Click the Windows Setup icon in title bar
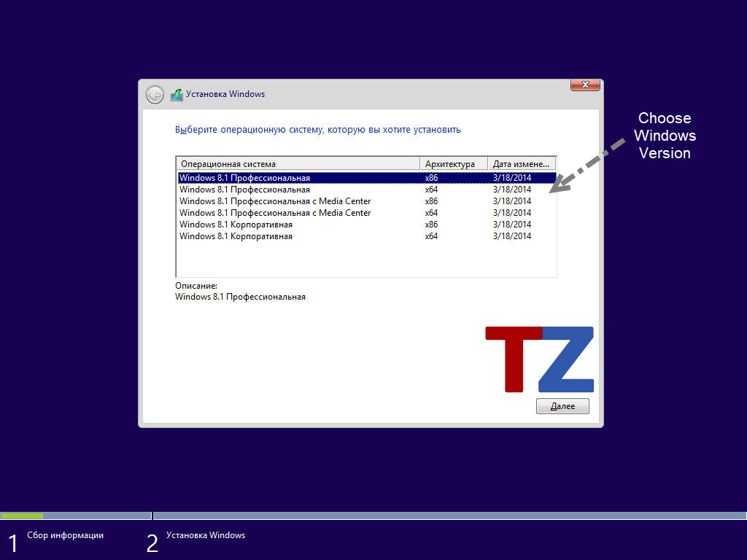This screenshot has width=747, height=560. tap(177, 94)
